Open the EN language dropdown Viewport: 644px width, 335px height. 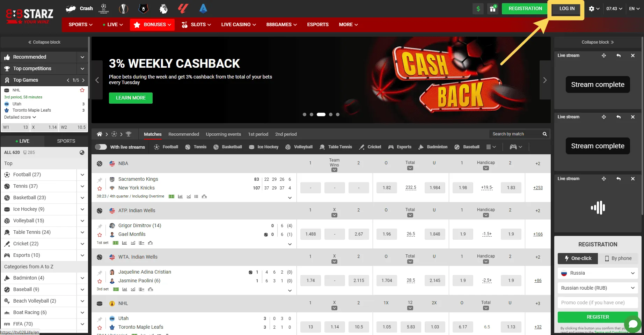click(634, 9)
